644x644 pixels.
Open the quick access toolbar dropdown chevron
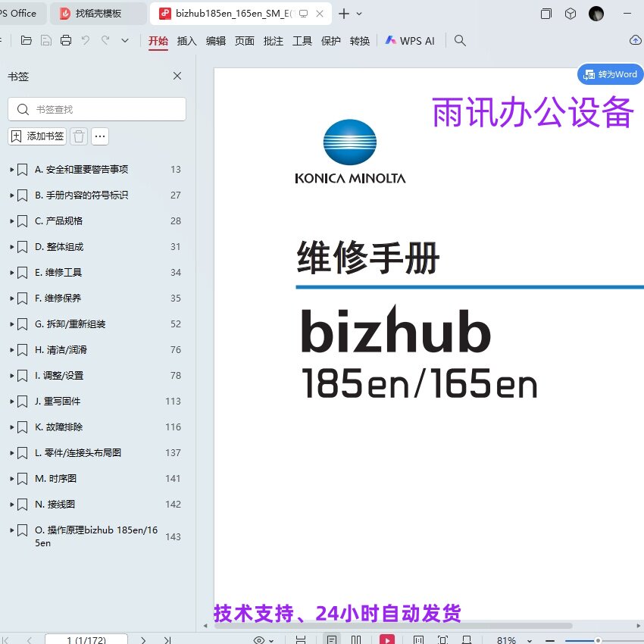pos(125,40)
